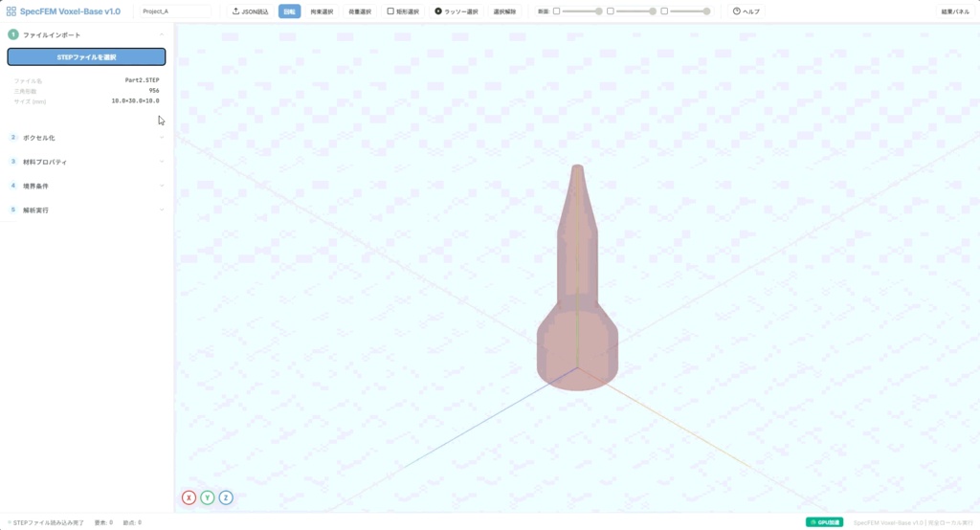Expand the ボクセル化 section chevron
980x530 pixels.
pos(162,138)
